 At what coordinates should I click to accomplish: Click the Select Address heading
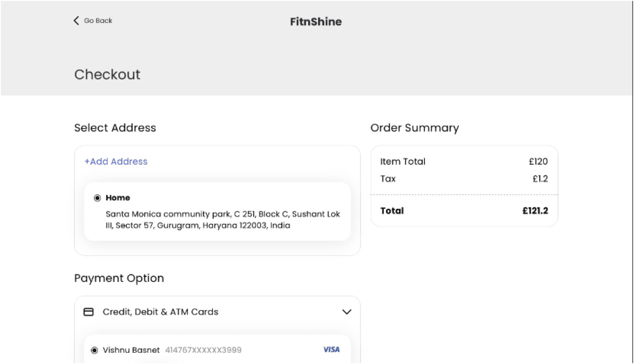(115, 128)
